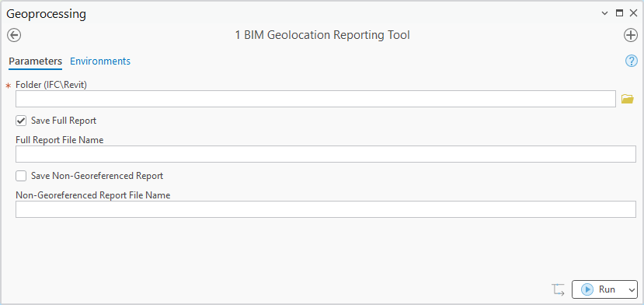Select the Parameters tab
Image resolution: width=644 pixels, height=305 pixels.
coord(35,61)
